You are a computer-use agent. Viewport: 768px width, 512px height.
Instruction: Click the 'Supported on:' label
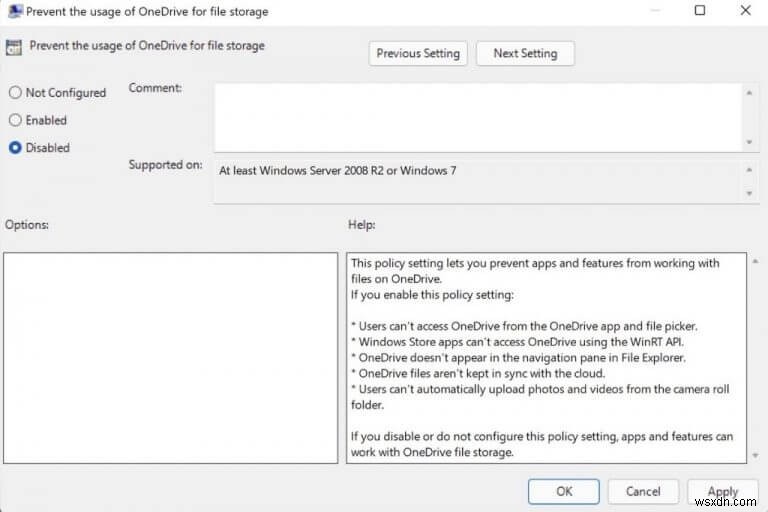click(165, 165)
